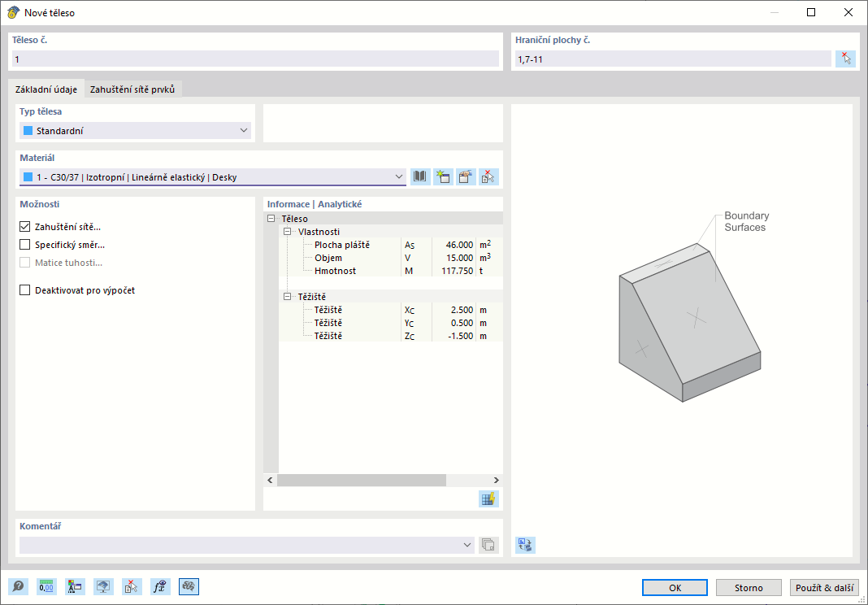Click the select boundary surfaces cursor icon
The width and height of the screenshot is (868, 605).
point(845,59)
